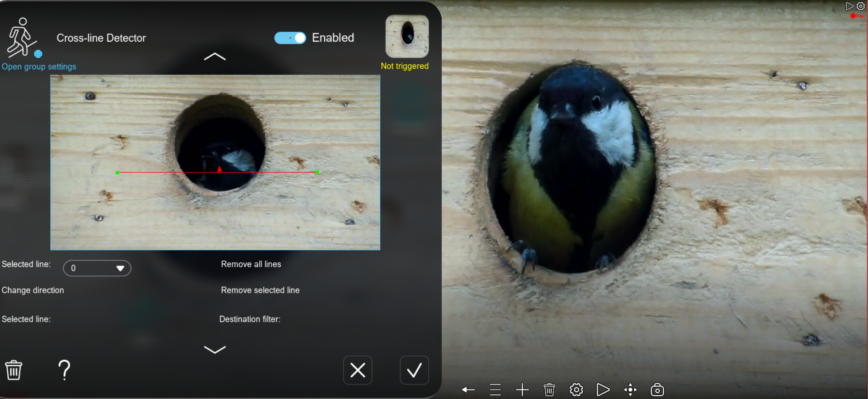Click Change direction option
The height and width of the screenshot is (399, 868).
point(33,290)
